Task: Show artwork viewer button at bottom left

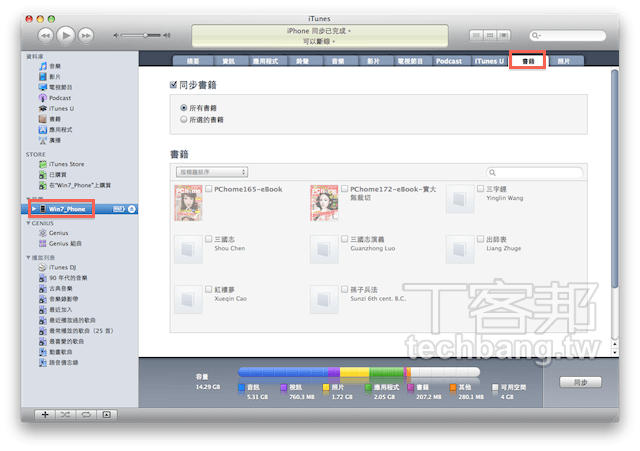Action: click(x=107, y=415)
